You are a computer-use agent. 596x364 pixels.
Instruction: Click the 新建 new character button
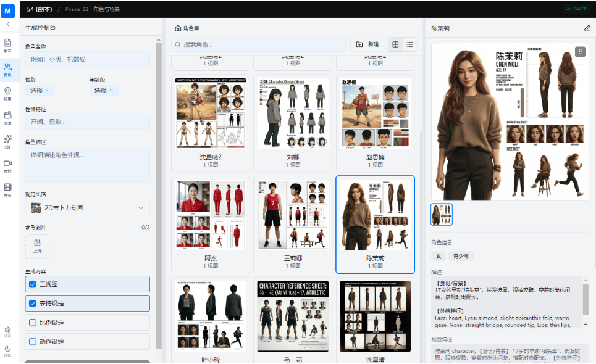pos(367,44)
